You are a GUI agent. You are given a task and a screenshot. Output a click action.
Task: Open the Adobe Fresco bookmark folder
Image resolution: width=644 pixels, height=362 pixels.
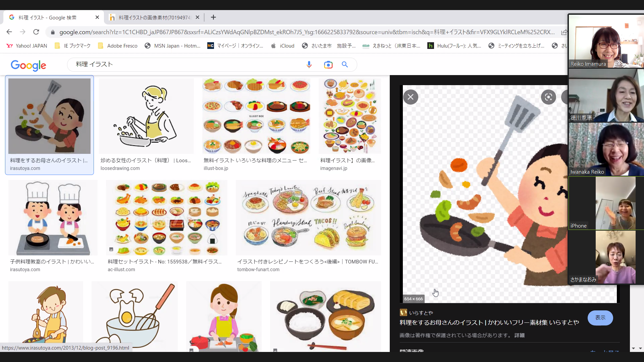(118, 46)
